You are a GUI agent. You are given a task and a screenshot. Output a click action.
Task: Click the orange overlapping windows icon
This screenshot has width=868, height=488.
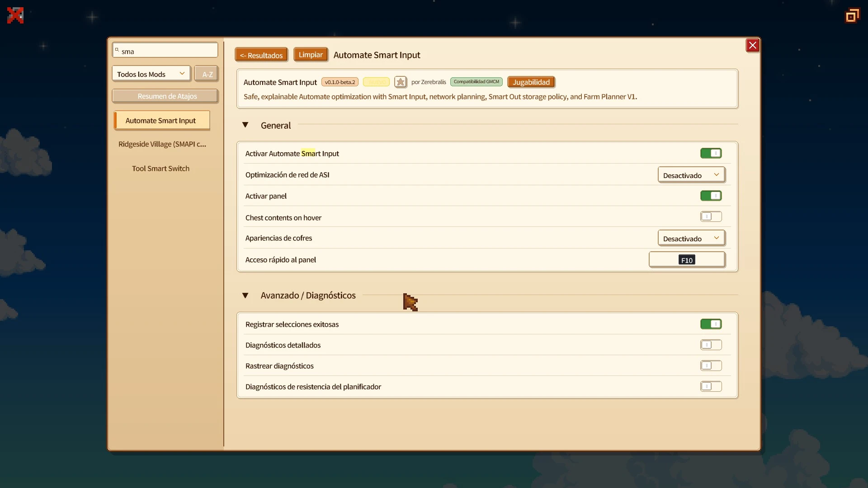(x=852, y=16)
